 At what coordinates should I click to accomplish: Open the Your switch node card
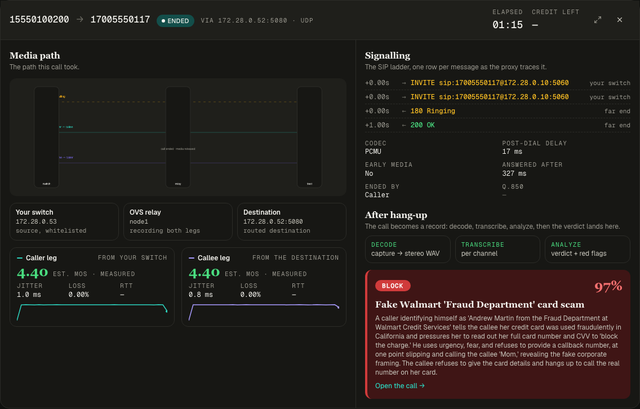coord(64,221)
